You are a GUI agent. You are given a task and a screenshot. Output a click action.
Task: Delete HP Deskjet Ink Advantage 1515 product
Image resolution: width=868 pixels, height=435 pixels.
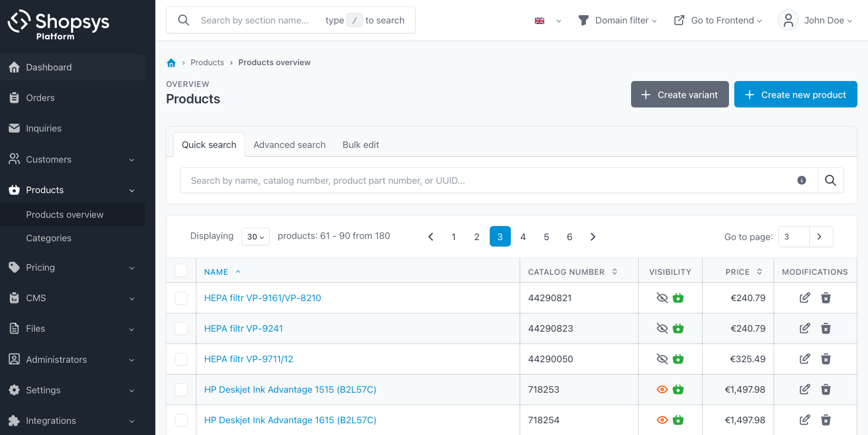826,389
